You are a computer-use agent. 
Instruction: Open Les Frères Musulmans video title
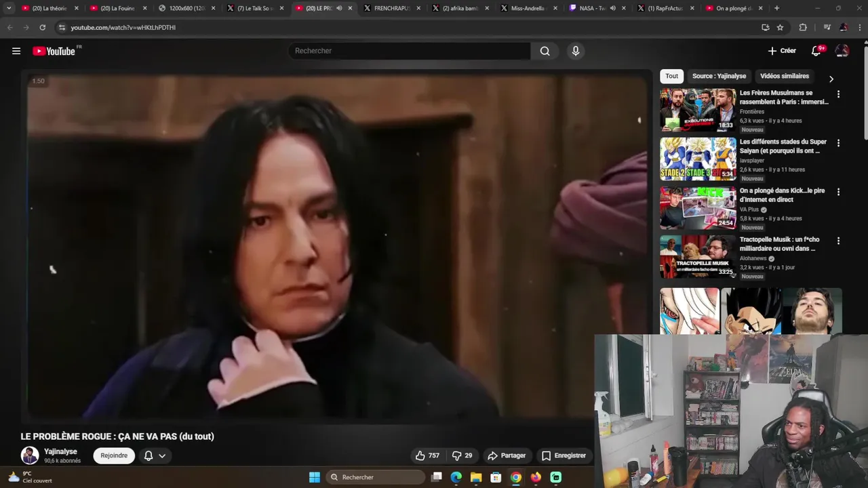click(x=784, y=97)
